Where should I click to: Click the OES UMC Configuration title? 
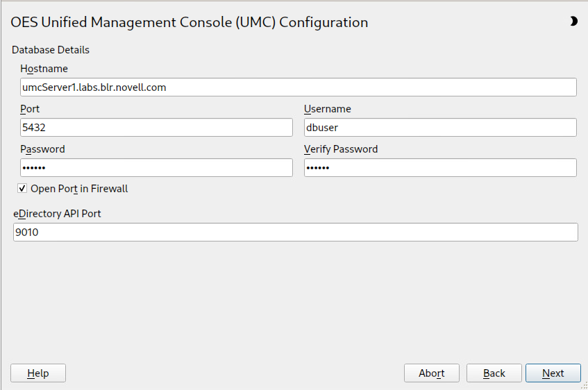click(190, 22)
